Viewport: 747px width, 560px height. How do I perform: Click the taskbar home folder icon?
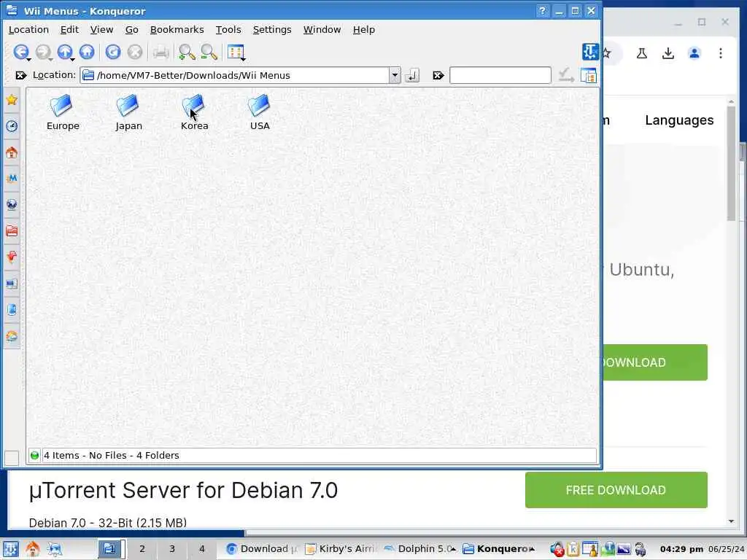click(32, 549)
